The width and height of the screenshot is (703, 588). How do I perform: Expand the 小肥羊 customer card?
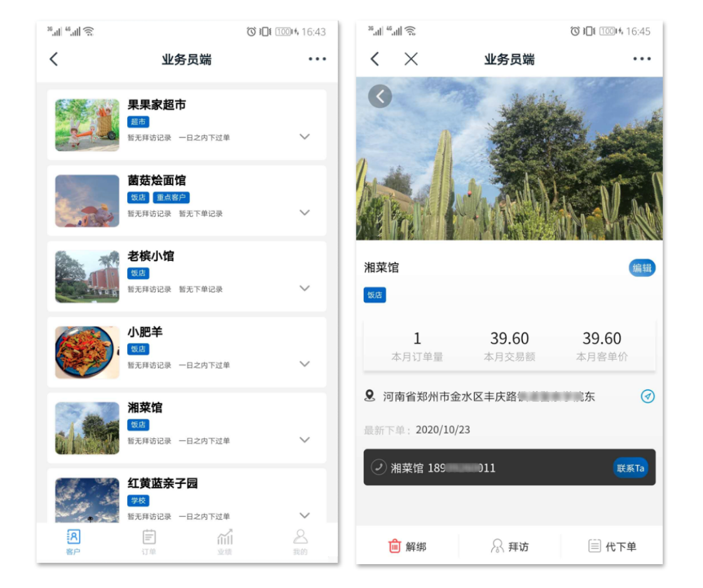(x=305, y=364)
